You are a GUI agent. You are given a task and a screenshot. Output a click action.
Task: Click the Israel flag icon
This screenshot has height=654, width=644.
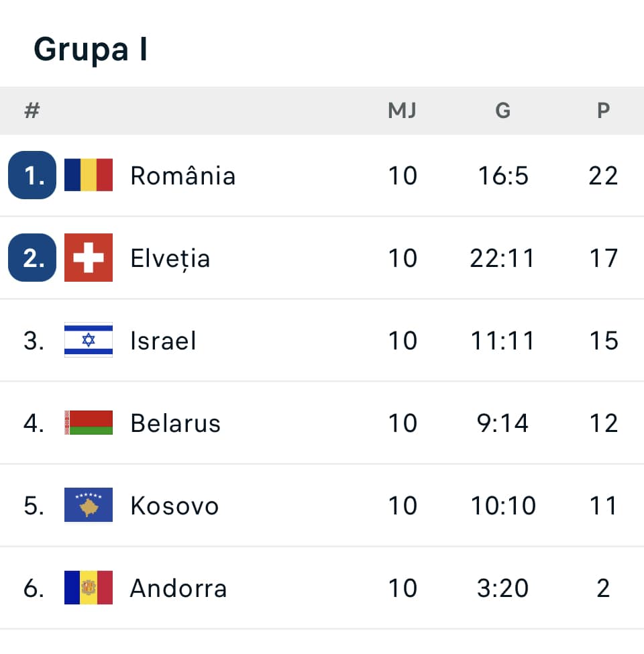pyautogui.click(x=89, y=340)
